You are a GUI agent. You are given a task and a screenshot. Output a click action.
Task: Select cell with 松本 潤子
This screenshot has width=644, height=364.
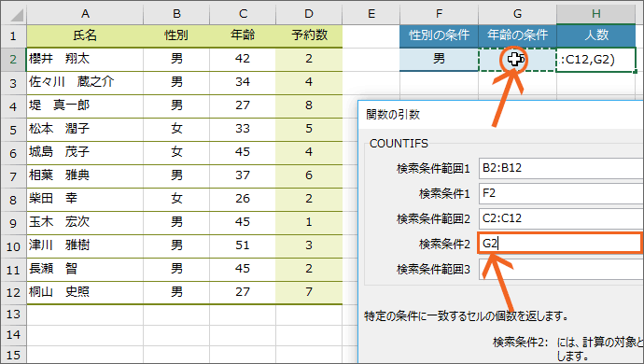[x=85, y=129]
